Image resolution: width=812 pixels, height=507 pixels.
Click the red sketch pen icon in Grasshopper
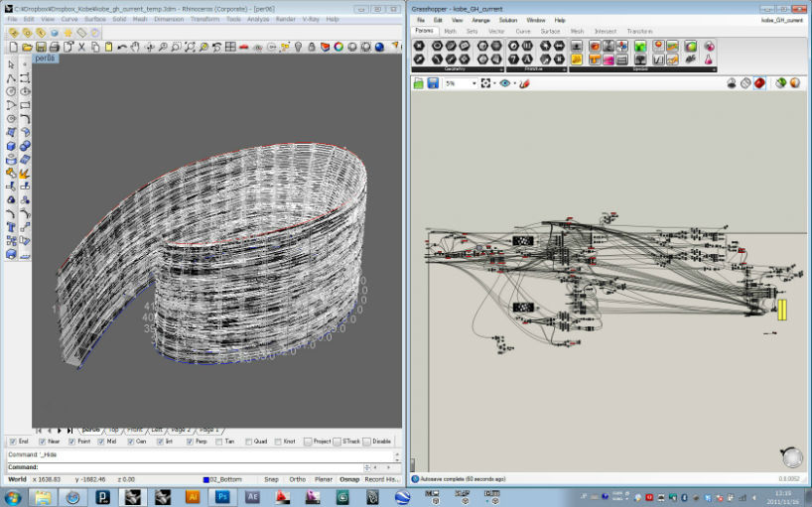click(x=524, y=84)
